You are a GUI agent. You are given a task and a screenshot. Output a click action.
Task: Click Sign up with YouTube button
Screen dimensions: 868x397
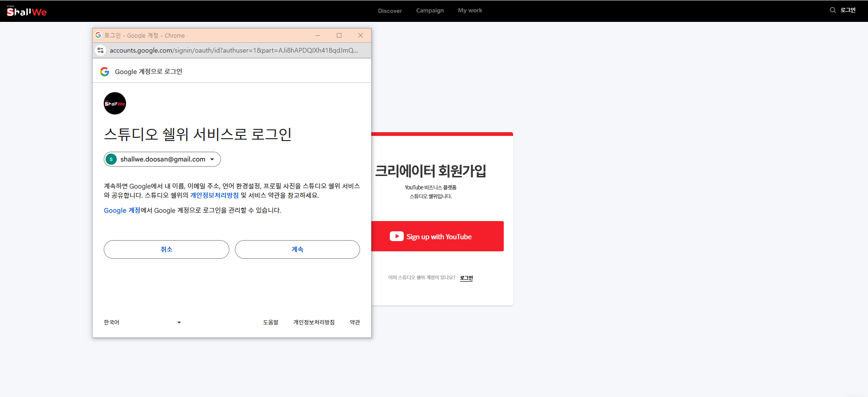click(437, 236)
